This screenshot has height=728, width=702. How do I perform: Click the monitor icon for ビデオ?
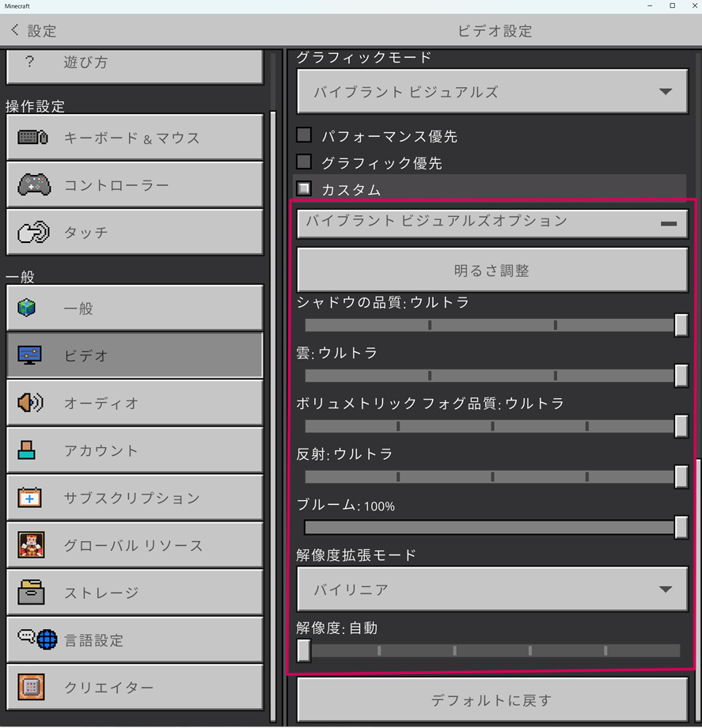(30, 355)
